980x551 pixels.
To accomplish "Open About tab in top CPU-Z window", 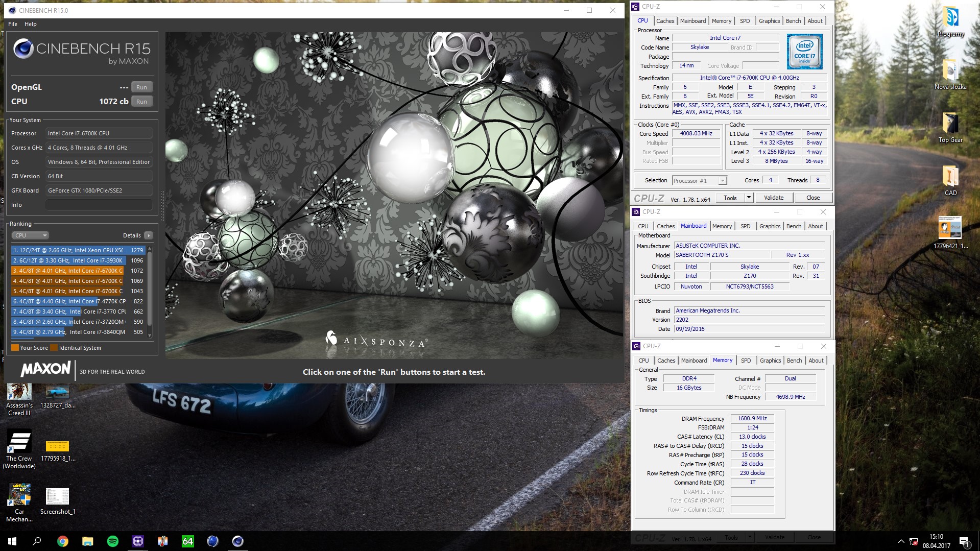I will (815, 21).
